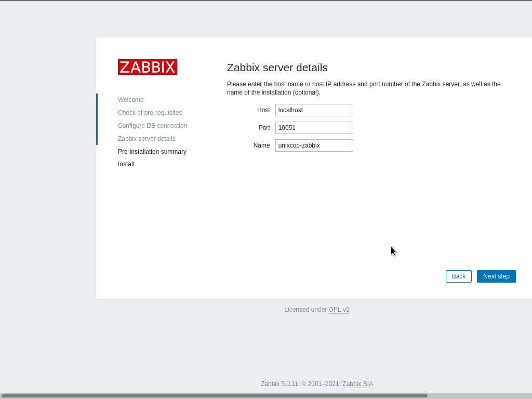532x399 pixels.
Task: Select Zabbix server details sidebar item
Action: pos(147,138)
